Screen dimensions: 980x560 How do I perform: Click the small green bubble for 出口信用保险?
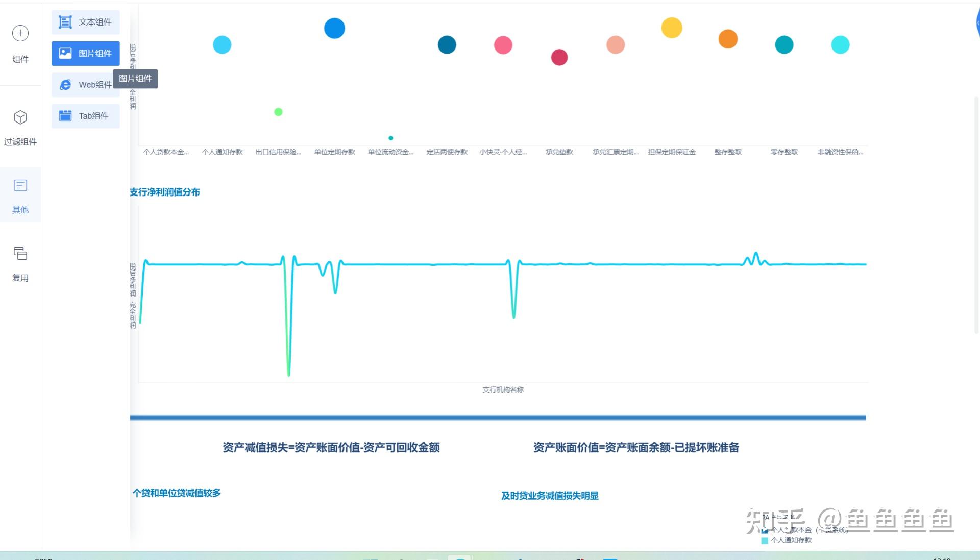[x=278, y=112]
